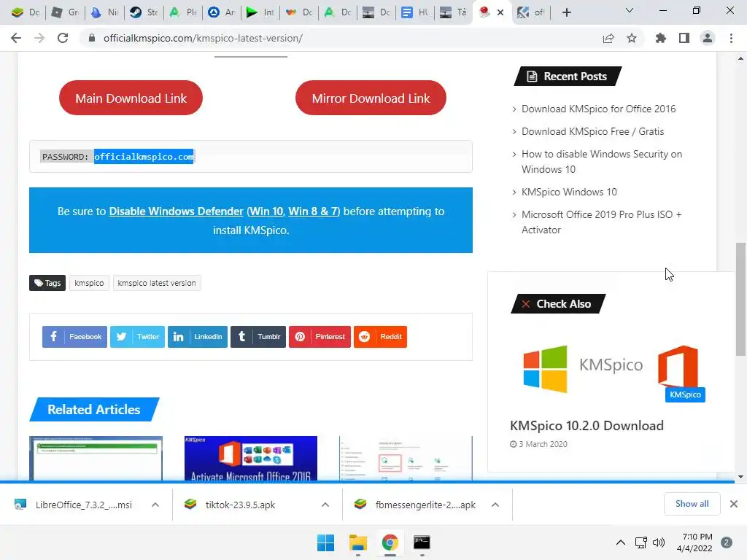Reload the current page
The height and width of the screenshot is (560, 747).
click(63, 38)
